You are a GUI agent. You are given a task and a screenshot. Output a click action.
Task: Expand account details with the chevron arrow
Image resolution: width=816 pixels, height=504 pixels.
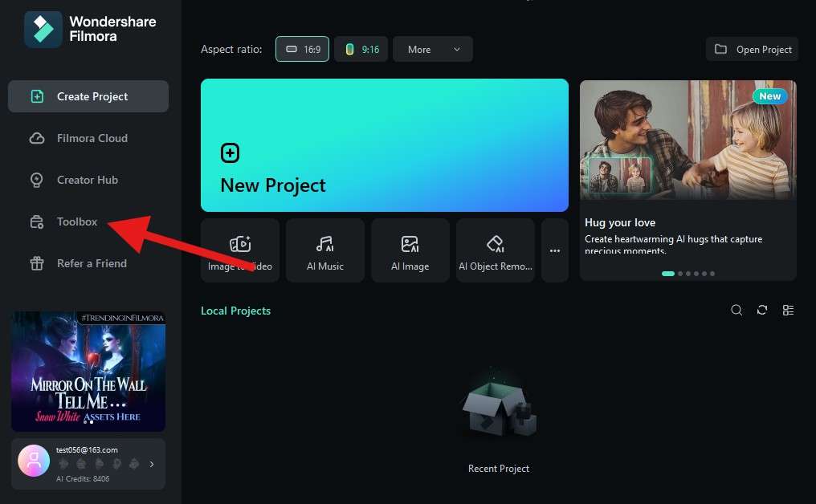152,464
